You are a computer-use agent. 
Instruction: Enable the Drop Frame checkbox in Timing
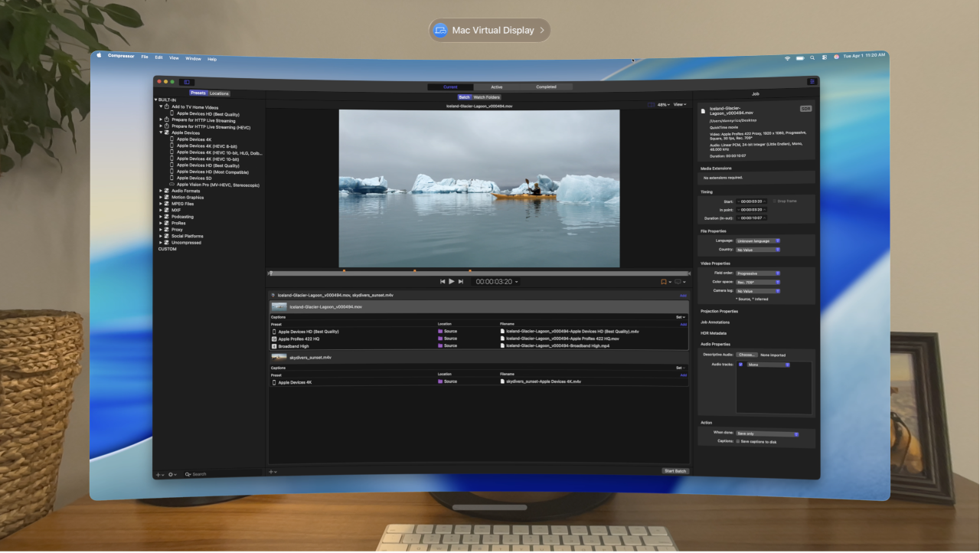774,200
